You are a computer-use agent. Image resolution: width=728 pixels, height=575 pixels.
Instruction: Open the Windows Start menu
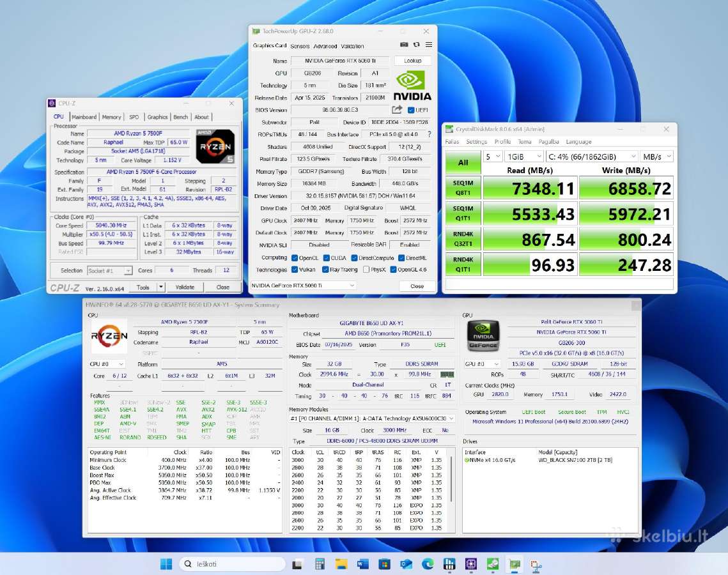point(166,564)
